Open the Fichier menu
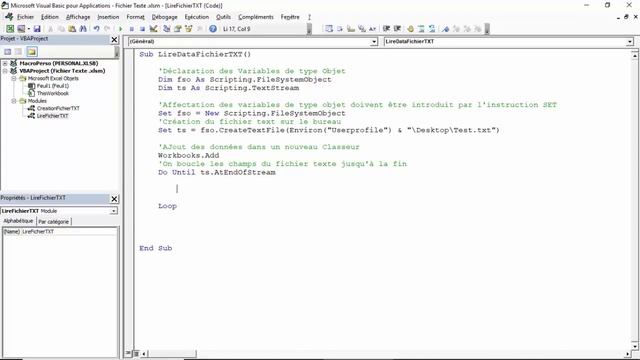 25,17
